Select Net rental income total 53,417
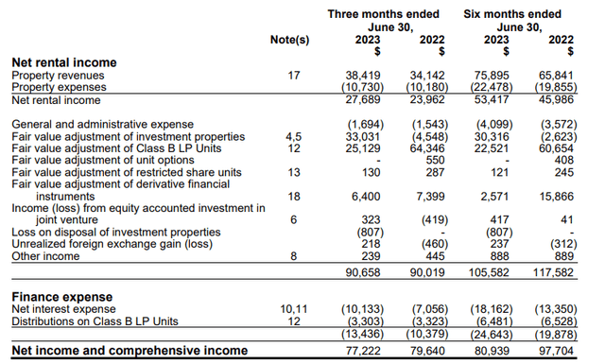The width and height of the screenshot is (605, 364). (492, 99)
